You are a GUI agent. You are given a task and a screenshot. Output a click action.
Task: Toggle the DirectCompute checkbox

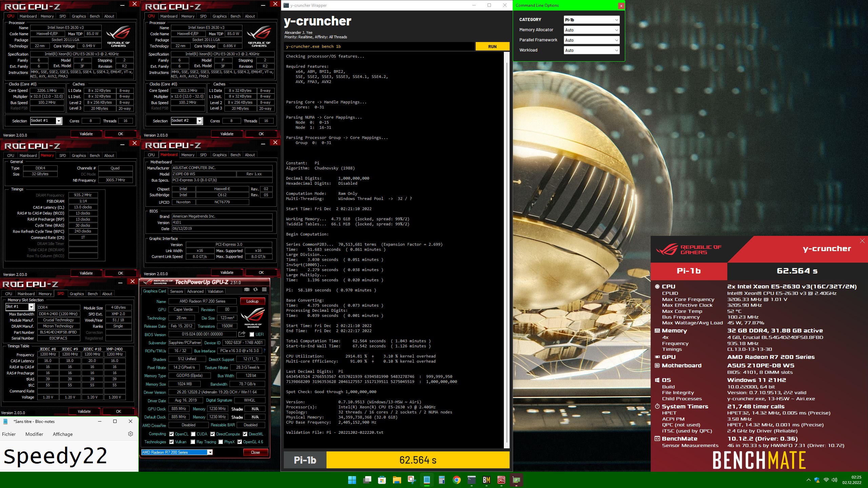(x=212, y=434)
